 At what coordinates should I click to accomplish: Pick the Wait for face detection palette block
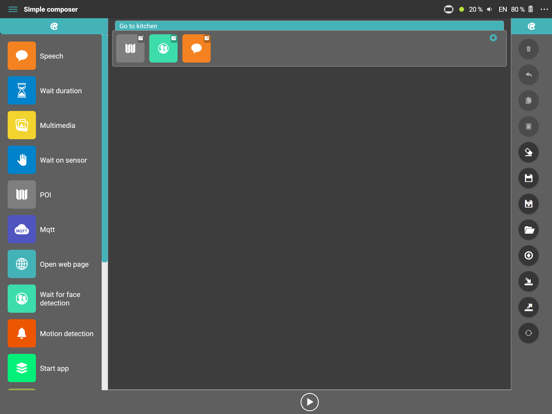point(21,299)
